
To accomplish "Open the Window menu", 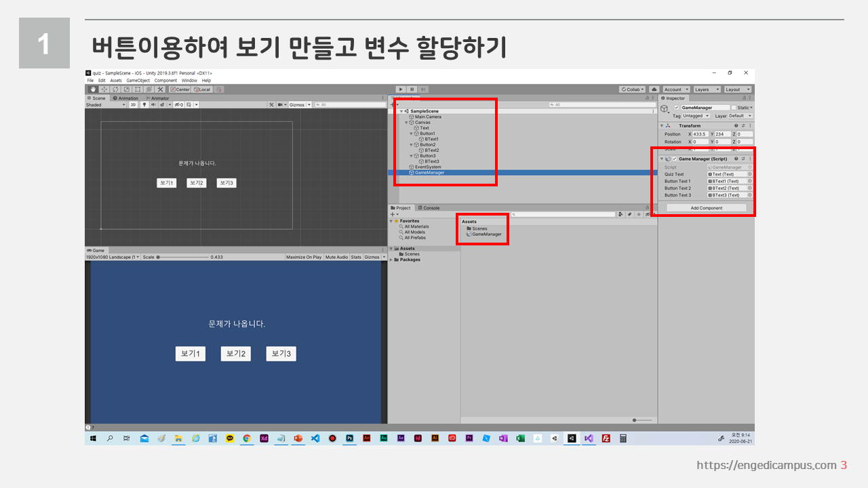I will (189, 81).
